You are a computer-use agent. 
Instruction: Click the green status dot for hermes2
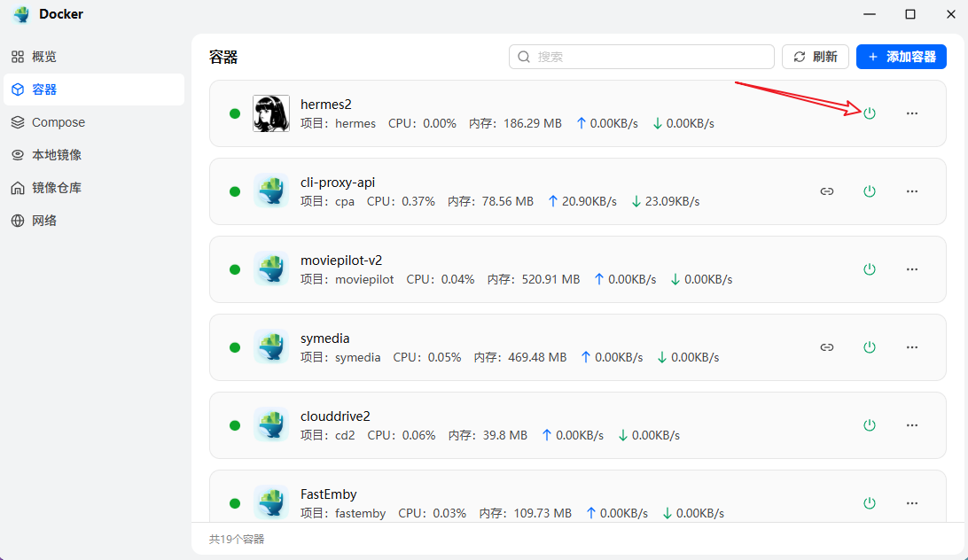click(x=235, y=113)
